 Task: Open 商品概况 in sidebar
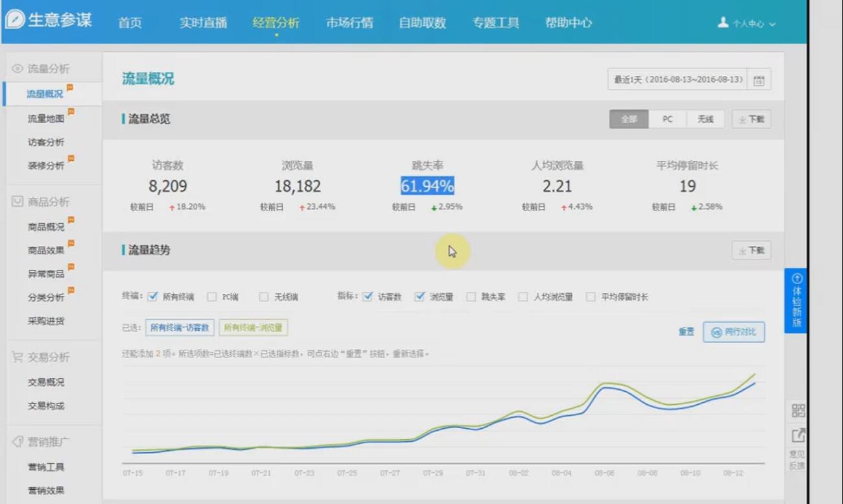45,227
